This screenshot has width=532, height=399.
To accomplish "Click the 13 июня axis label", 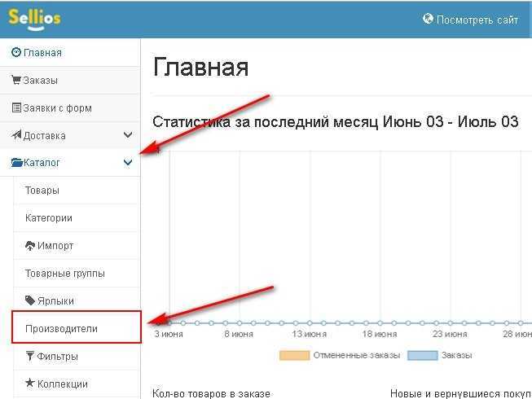I will (x=310, y=334).
